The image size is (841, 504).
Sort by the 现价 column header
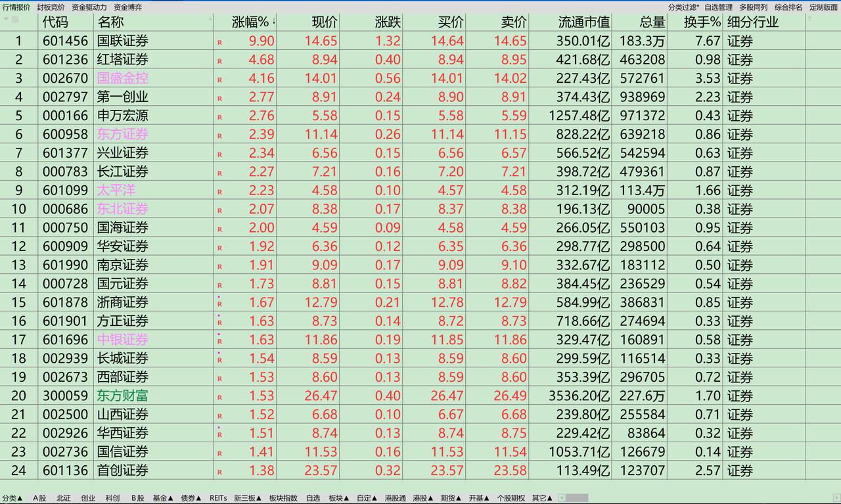(325, 22)
